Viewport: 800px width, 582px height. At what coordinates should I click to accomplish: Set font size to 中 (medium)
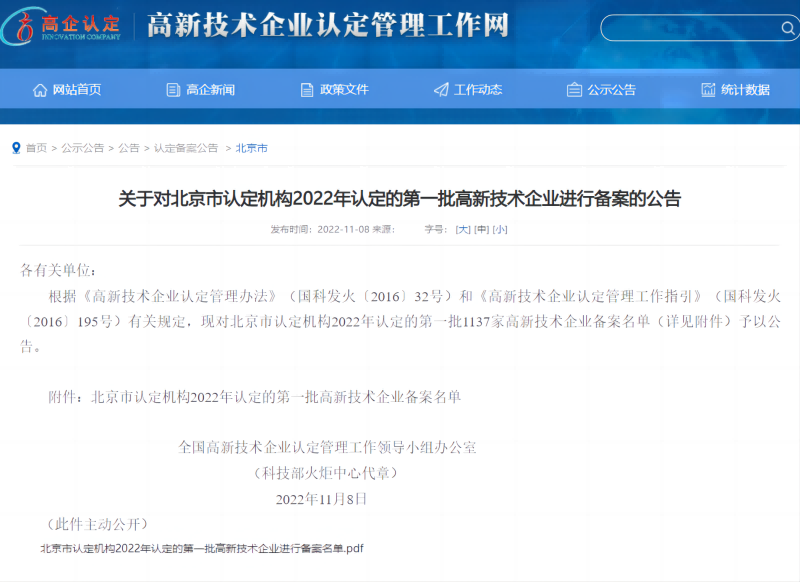(481, 229)
